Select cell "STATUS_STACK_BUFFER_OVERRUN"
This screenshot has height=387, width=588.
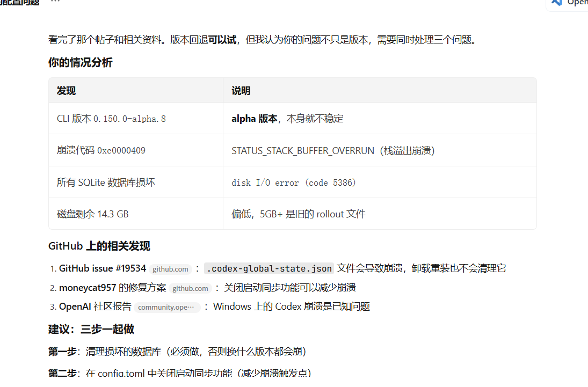[380, 150]
